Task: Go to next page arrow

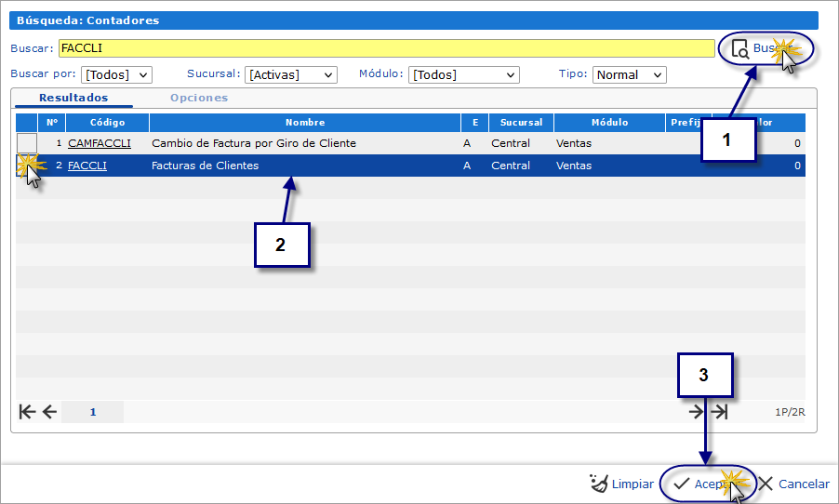Action: click(x=697, y=412)
